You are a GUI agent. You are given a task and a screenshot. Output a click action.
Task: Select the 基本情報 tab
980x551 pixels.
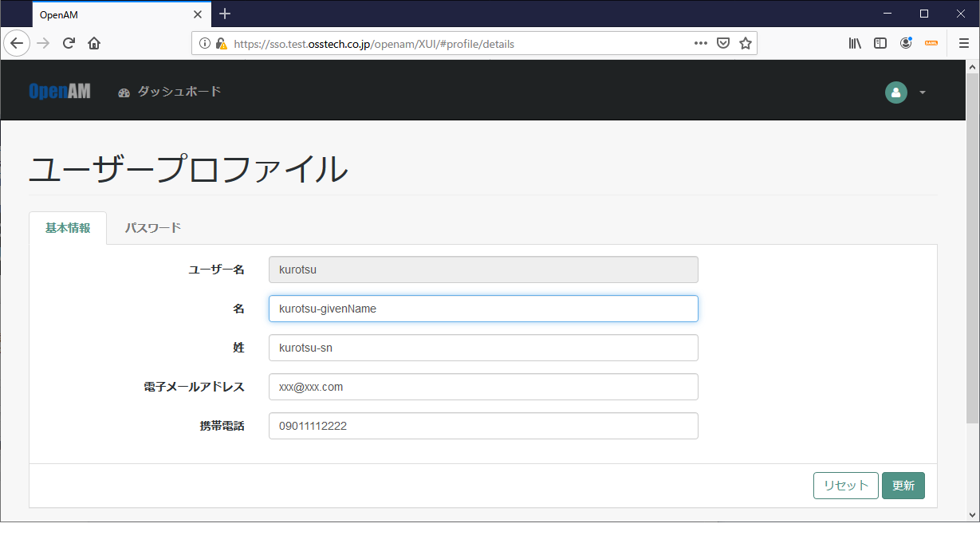(x=67, y=227)
